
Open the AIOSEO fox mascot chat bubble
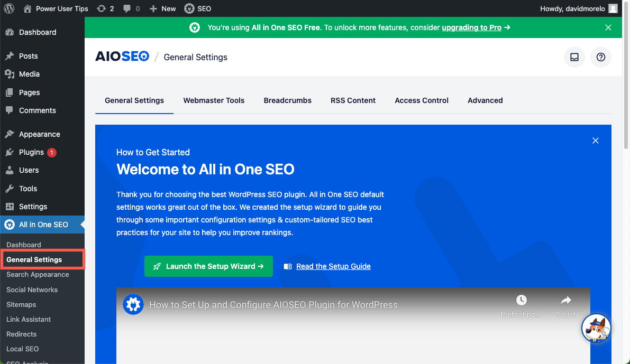596,328
